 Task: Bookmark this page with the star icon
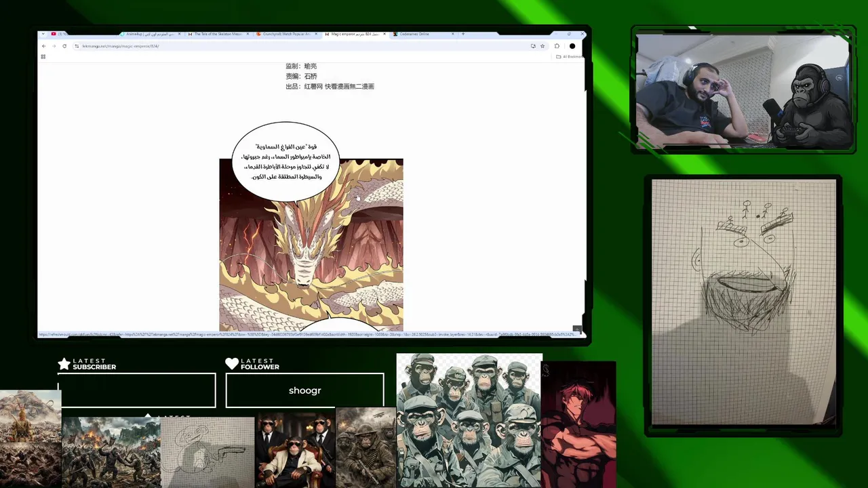pos(542,46)
